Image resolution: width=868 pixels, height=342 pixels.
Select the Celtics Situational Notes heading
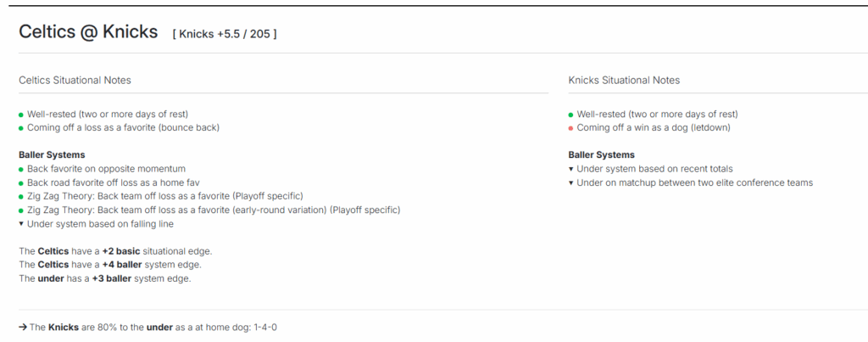pyautogui.click(x=75, y=81)
